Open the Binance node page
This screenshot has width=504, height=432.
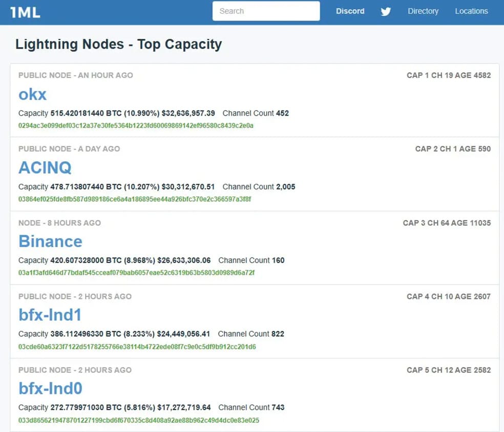tap(51, 241)
